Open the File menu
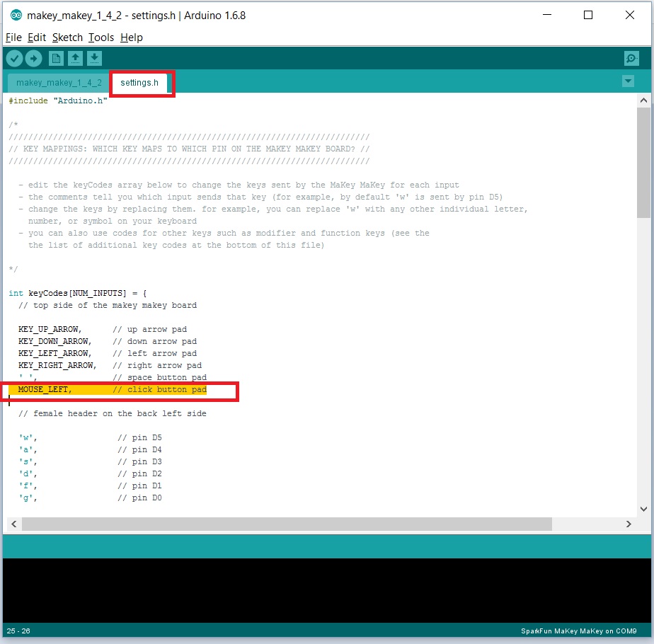The width and height of the screenshot is (654, 644). 13,38
